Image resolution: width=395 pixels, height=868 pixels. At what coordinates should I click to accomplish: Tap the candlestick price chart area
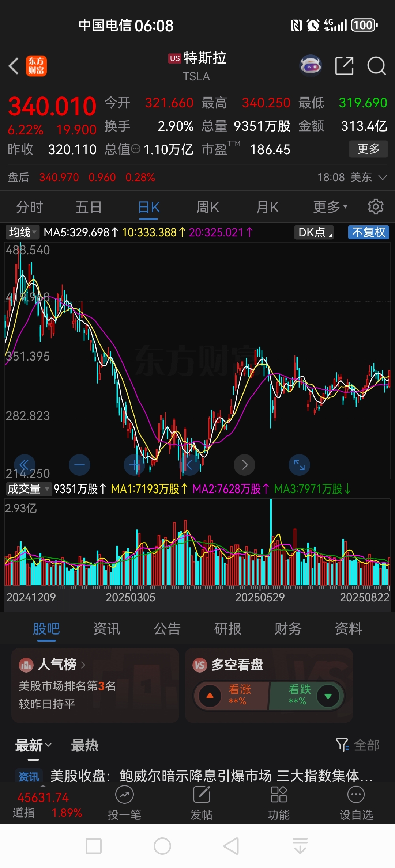pos(197,360)
